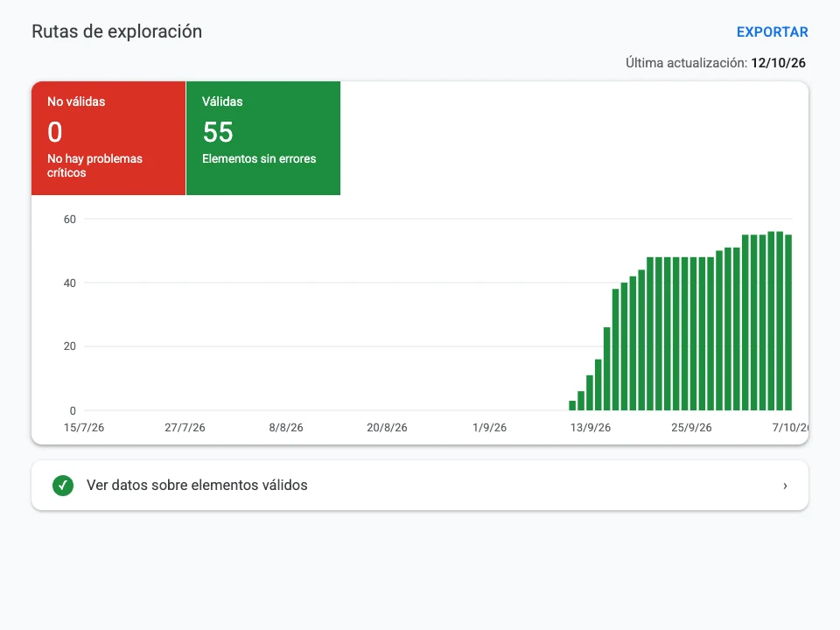
Task: Click the 20/8/26 axis label
Action: click(x=387, y=428)
